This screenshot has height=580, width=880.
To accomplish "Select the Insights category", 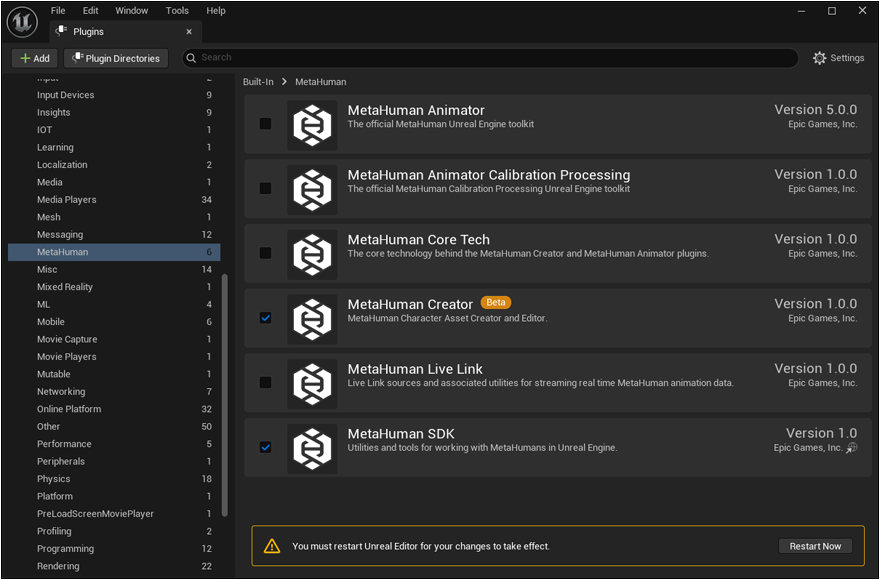I will 114,112.
